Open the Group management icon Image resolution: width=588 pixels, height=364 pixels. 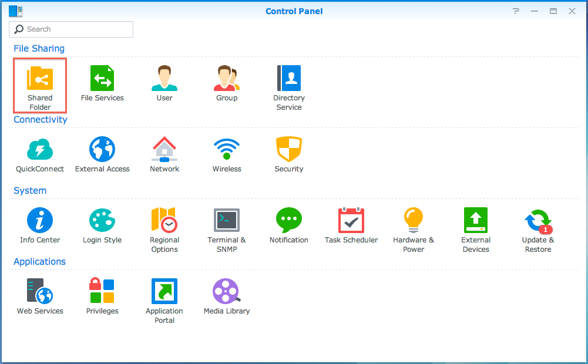pyautogui.click(x=227, y=79)
